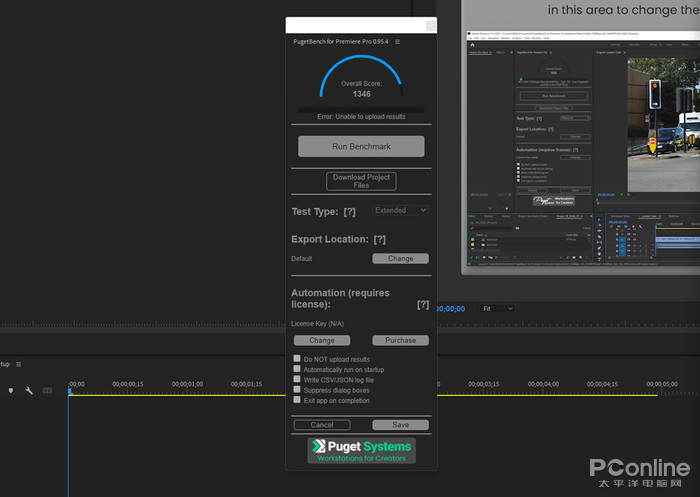Enable Automatically run on startup checkbox

[x=297, y=369]
